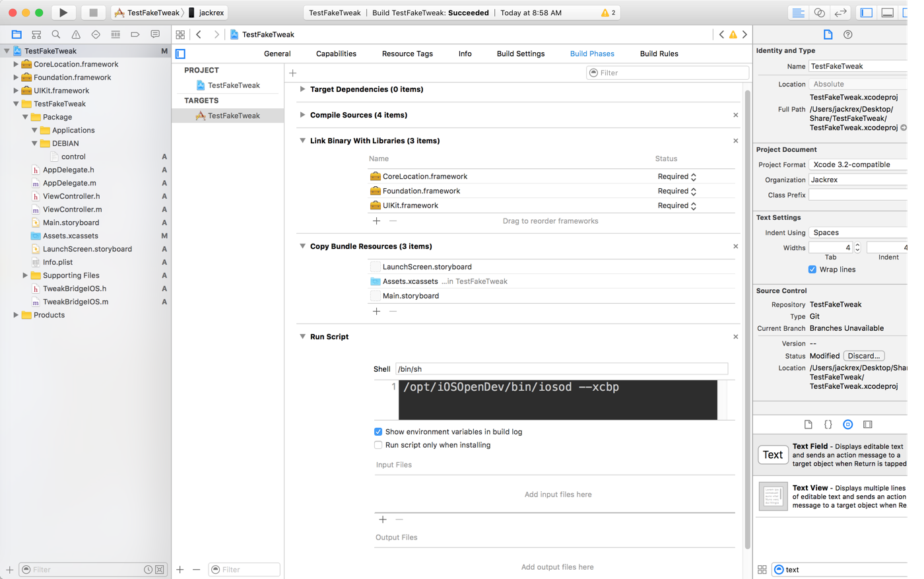Go forward in editor history
Image resolution: width=924 pixels, height=579 pixels.
point(216,34)
